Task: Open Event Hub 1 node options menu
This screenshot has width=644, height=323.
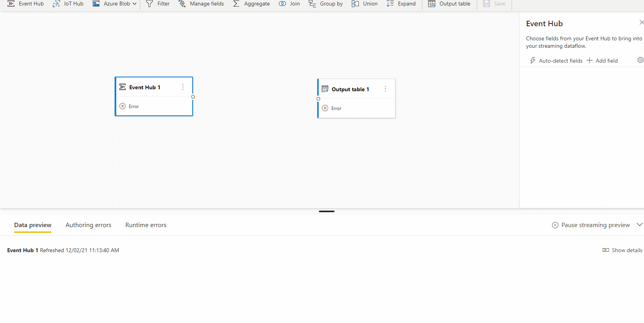Action: pos(183,87)
